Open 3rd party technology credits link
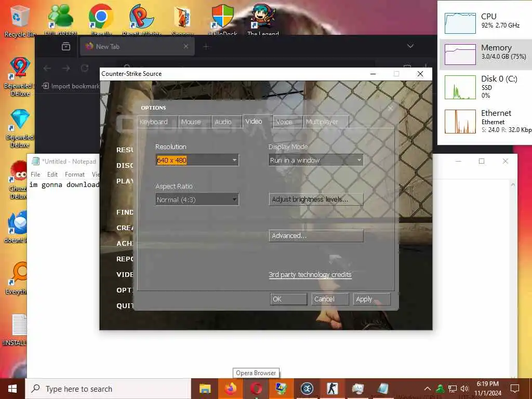 (310, 275)
